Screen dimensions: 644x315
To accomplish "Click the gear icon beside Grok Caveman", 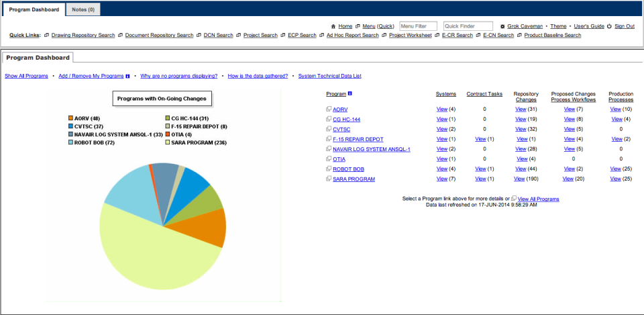I will (502, 26).
